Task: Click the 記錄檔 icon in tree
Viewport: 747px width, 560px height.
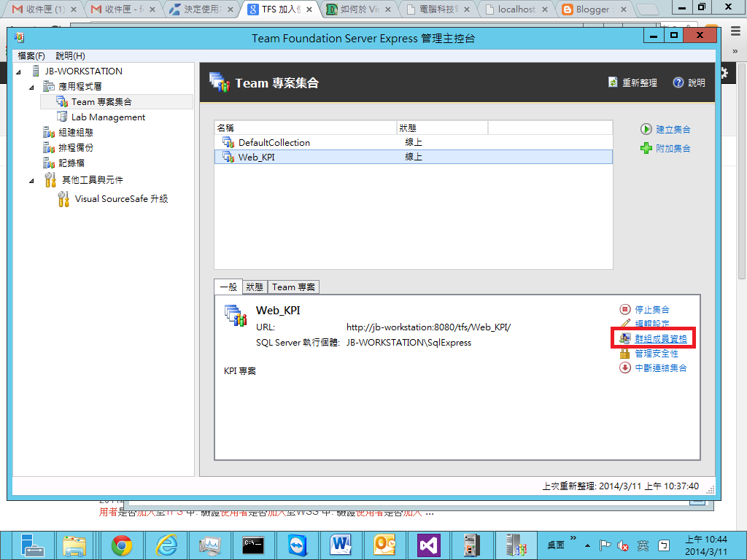Action: [x=49, y=163]
